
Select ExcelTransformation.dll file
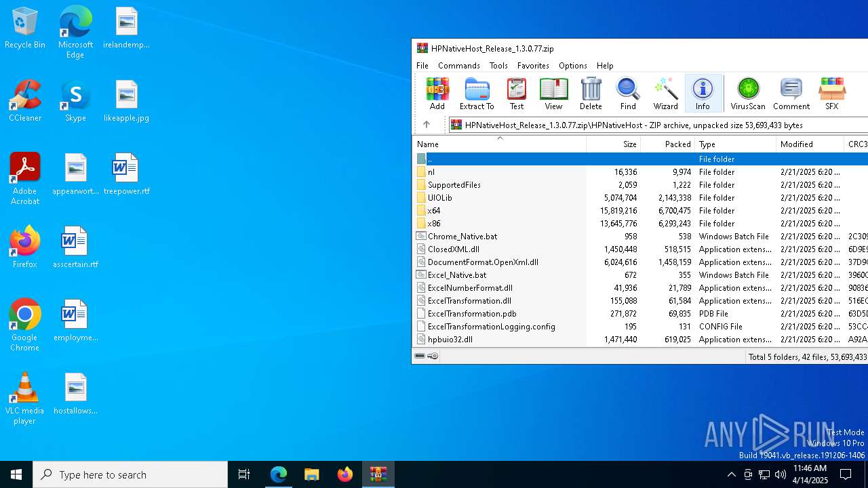click(640, 300)
